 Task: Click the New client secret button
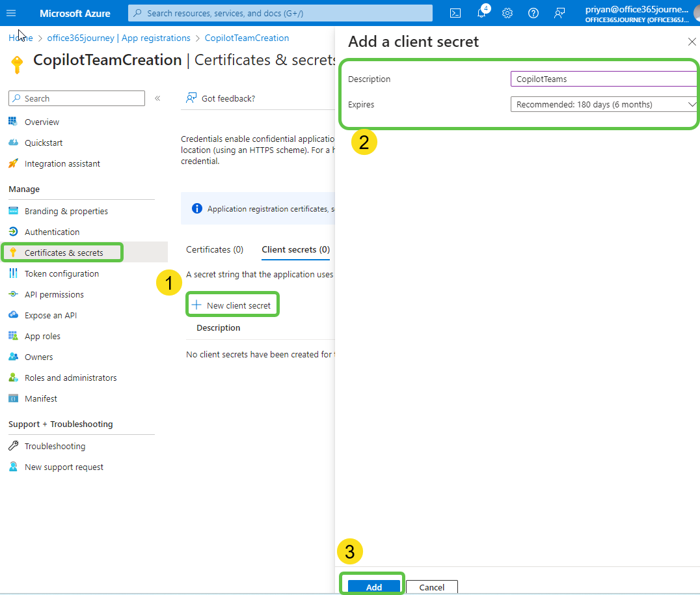tap(232, 304)
